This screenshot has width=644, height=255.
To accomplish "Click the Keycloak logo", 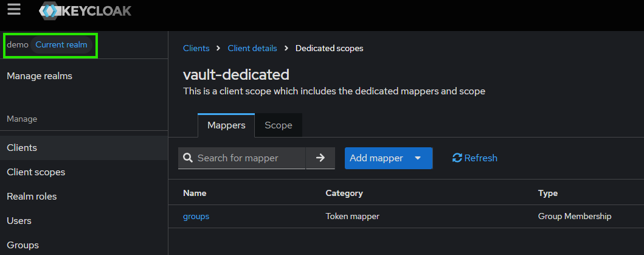I will point(85,11).
